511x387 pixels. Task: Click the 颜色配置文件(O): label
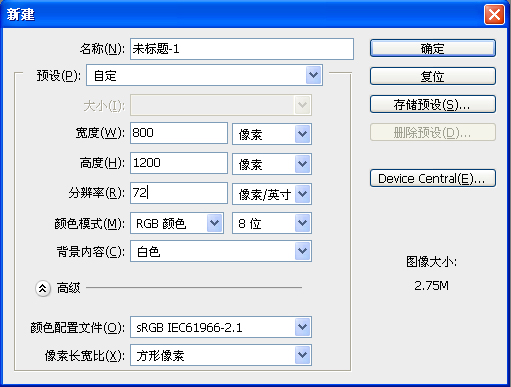[x=78, y=328]
